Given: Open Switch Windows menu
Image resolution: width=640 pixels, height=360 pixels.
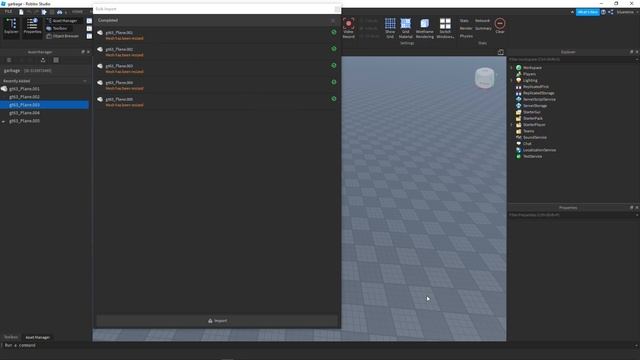Looking at the screenshot, I should click(x=445, y=28).
